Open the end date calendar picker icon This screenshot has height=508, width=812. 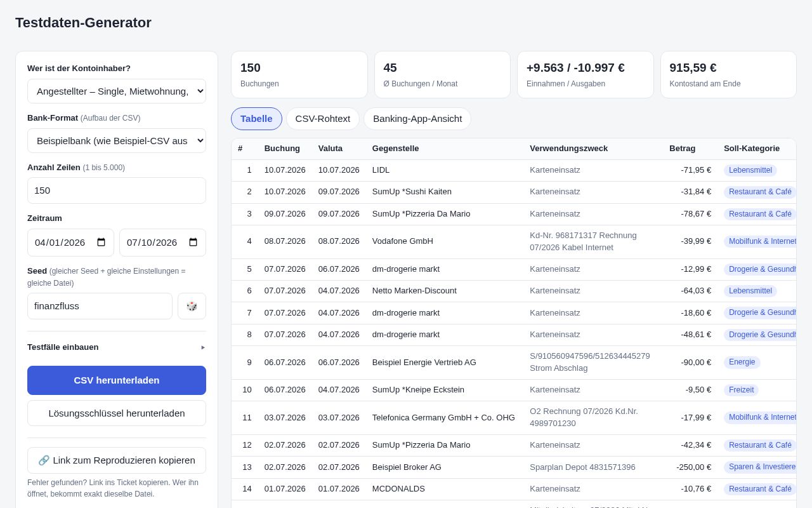coord(193,243)
